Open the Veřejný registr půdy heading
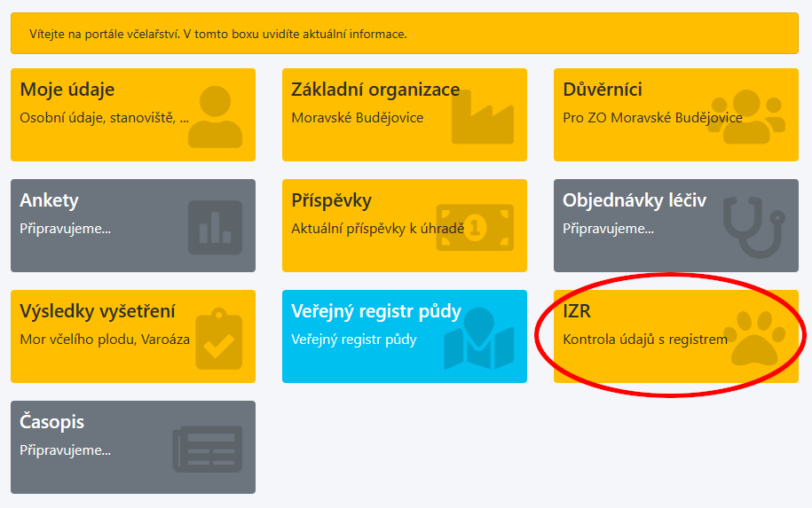Screen dimensions: 812x508 tap(376, 311)
